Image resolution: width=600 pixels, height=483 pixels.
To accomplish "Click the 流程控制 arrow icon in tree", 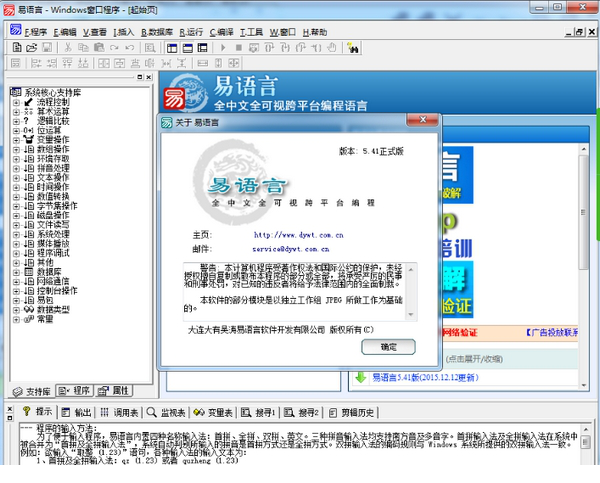I will pyautogui.click(x=29, y=102).
